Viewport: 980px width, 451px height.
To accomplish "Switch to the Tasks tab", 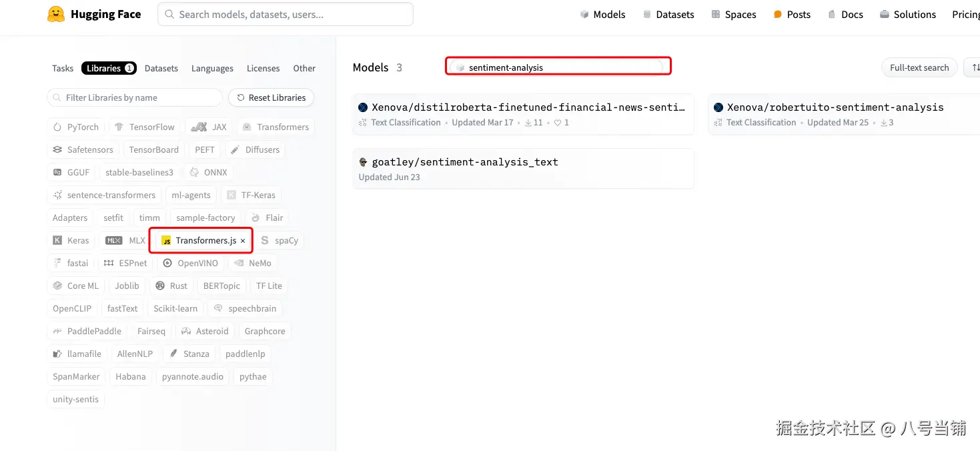I will 63,68.
